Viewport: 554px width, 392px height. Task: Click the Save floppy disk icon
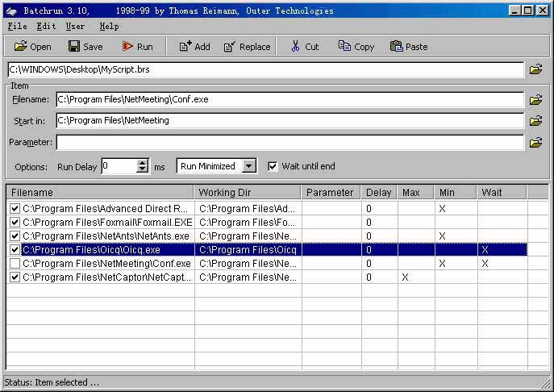tap(73, 47)
